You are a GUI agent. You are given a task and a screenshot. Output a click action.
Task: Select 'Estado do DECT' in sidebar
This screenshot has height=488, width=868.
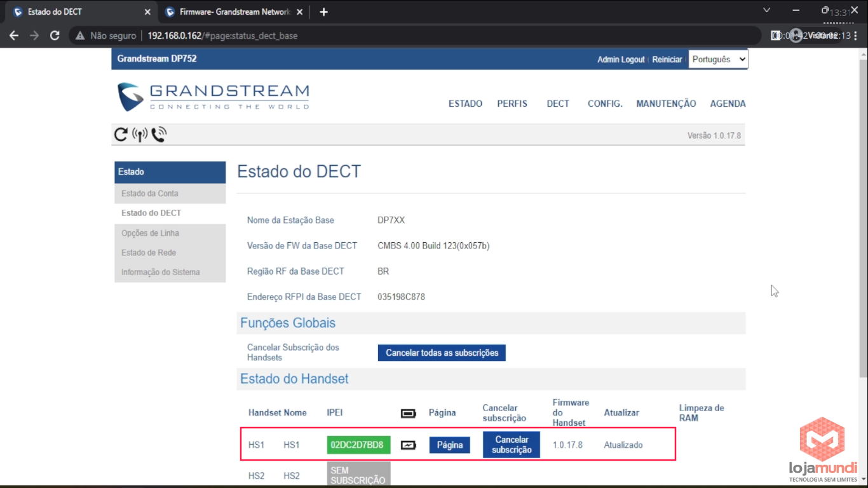(x=170, y=213)
